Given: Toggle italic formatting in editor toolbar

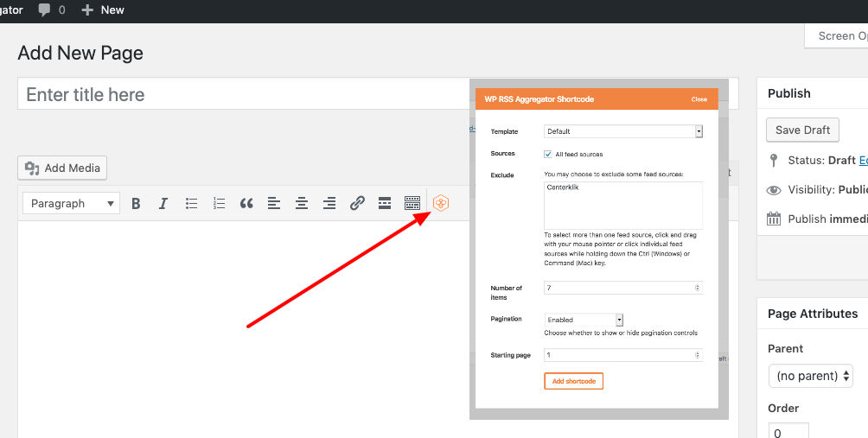Looking at the screenshot, I should tap(163, 204).
